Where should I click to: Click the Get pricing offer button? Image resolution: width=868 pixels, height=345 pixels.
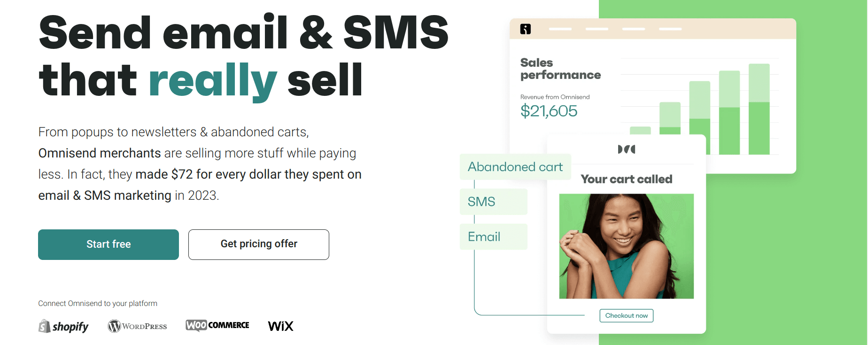258,244
